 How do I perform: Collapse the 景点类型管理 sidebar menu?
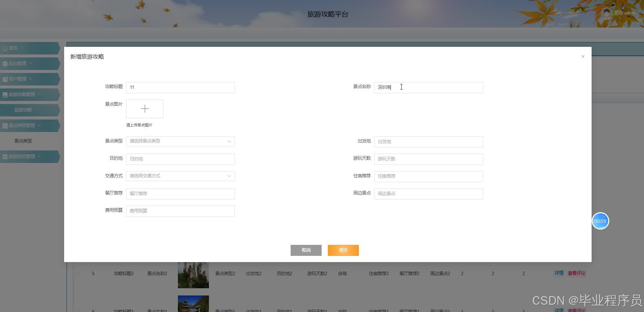(30, 126)
